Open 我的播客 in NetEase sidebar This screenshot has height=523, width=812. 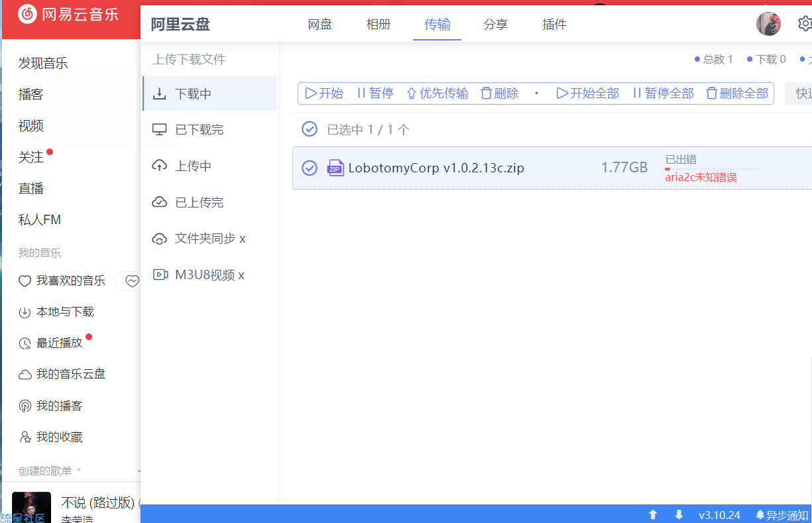coord(50,406)
